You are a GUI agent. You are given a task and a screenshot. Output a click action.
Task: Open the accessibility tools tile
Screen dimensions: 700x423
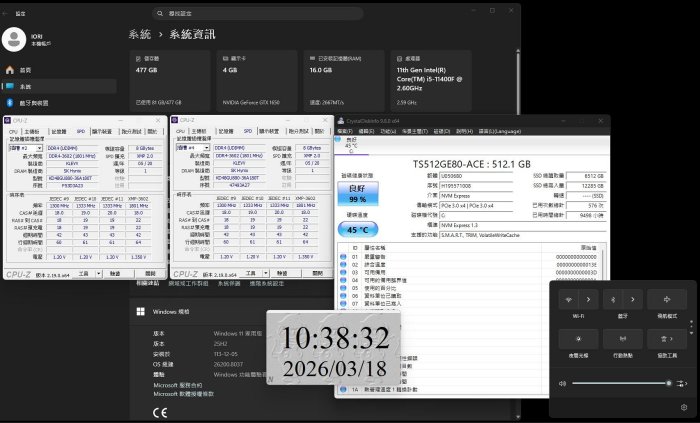tap(667, 337)
